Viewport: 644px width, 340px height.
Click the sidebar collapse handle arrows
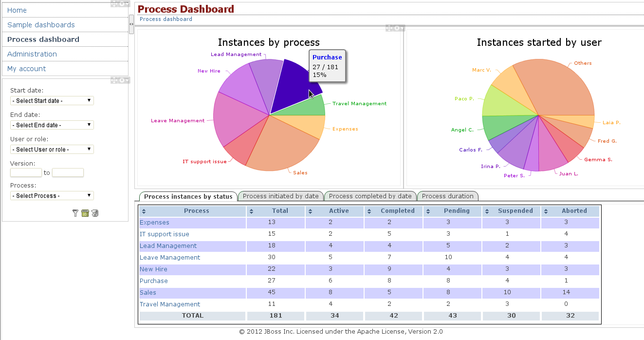[131, 24]
